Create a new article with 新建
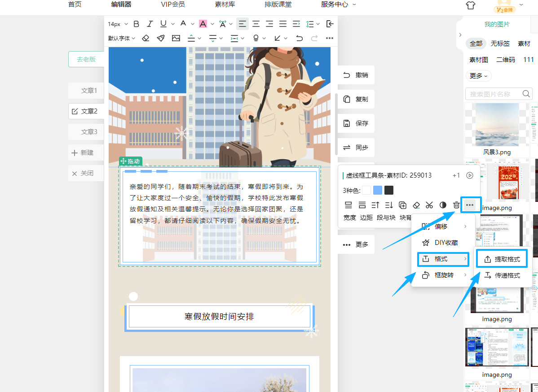The height and width of the screenshot is (392, 538). pos(86,152)
